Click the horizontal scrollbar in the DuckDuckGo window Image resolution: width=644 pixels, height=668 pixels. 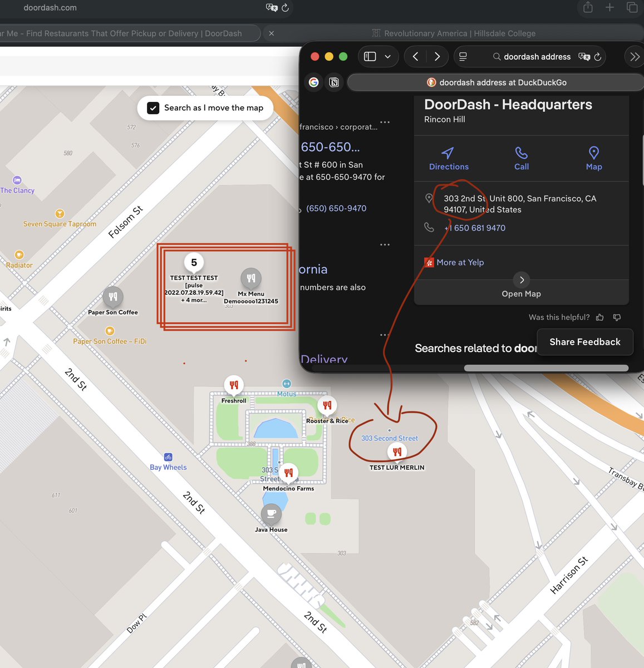[546, 368]
